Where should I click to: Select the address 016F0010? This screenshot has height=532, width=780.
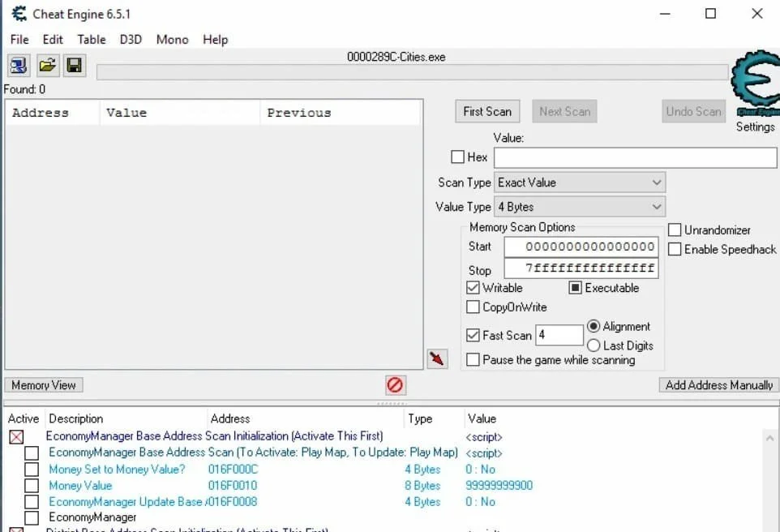233,486
